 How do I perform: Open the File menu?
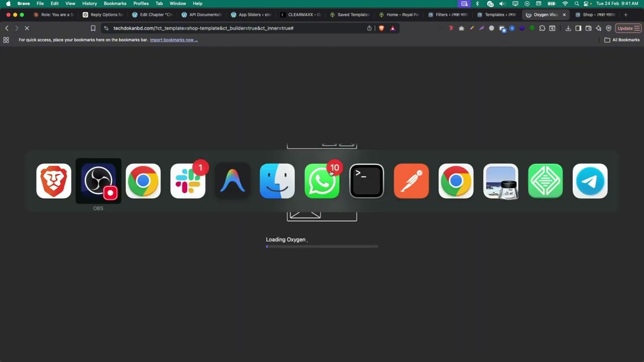(x=40, y=4)
